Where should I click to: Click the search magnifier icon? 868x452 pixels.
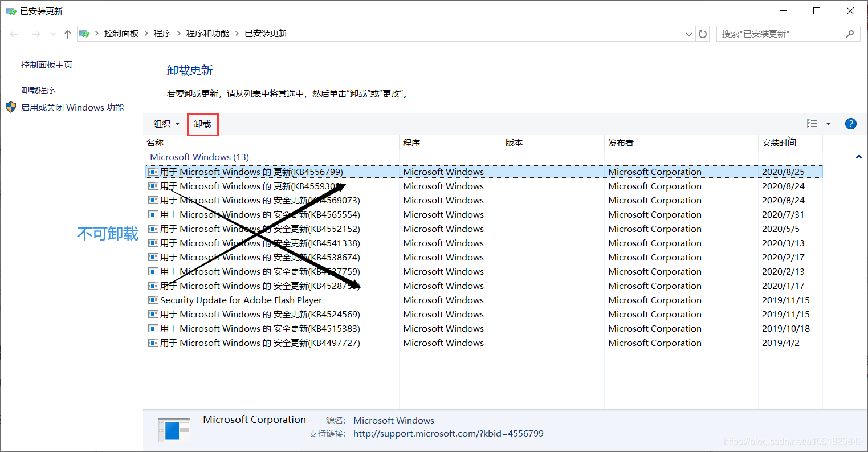850,34
